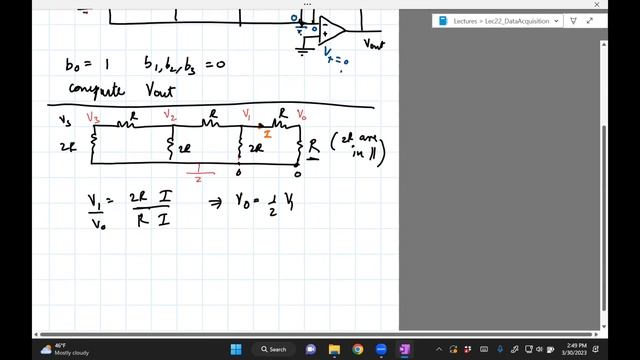Click the touch keyboard tray icon

(484, 349)
